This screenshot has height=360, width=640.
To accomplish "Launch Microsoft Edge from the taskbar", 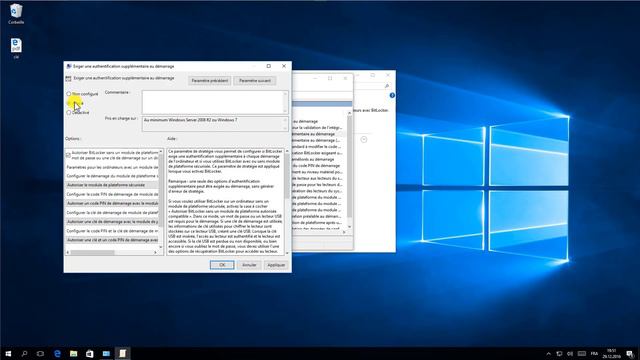I will coord(57,353).
